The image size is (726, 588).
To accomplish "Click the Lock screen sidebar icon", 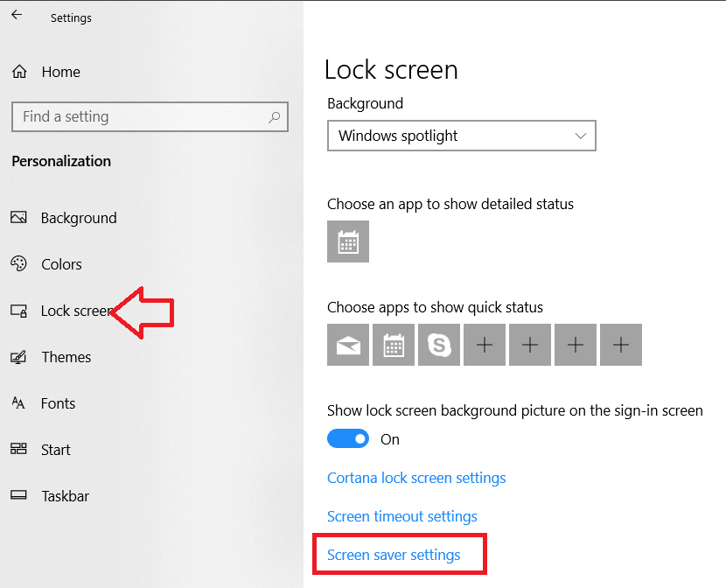I will (x=19, y=310).
